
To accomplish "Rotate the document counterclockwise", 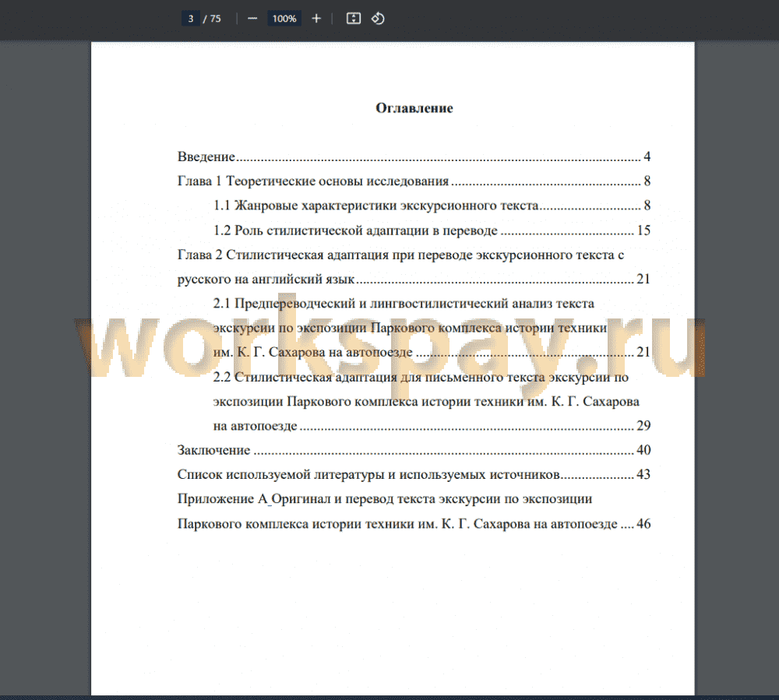I will [x=378, y=19].
